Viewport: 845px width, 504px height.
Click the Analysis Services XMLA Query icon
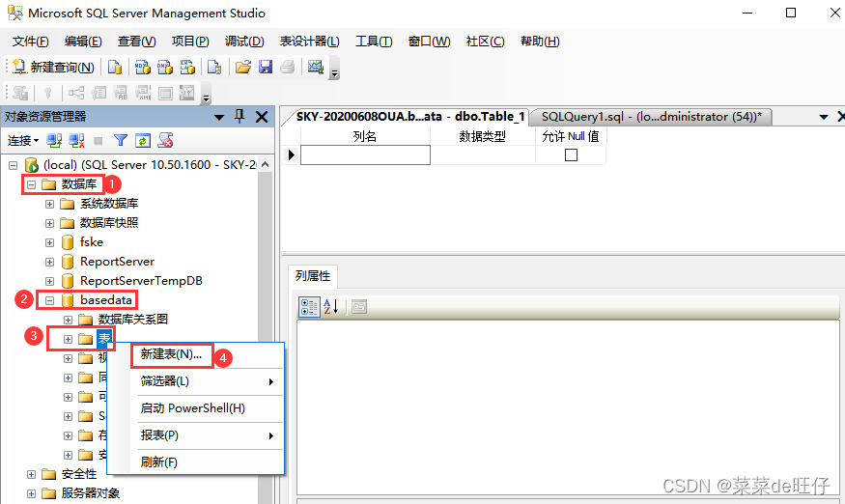pos(187,67)
